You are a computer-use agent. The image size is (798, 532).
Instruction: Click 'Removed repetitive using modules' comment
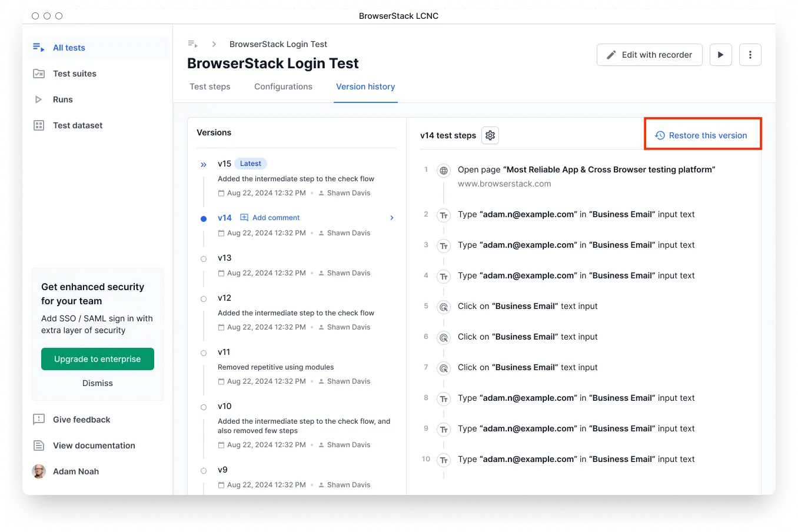(x=275, y=367)
